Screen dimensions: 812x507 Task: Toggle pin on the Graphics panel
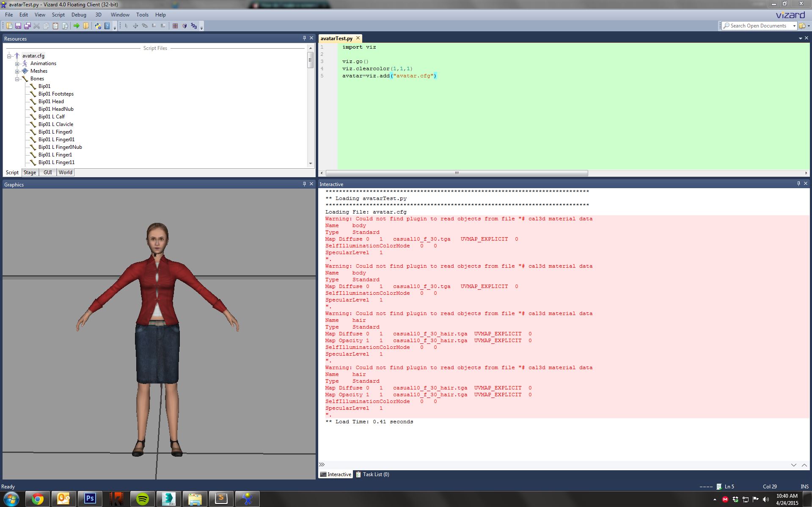[x=304, y=184]
